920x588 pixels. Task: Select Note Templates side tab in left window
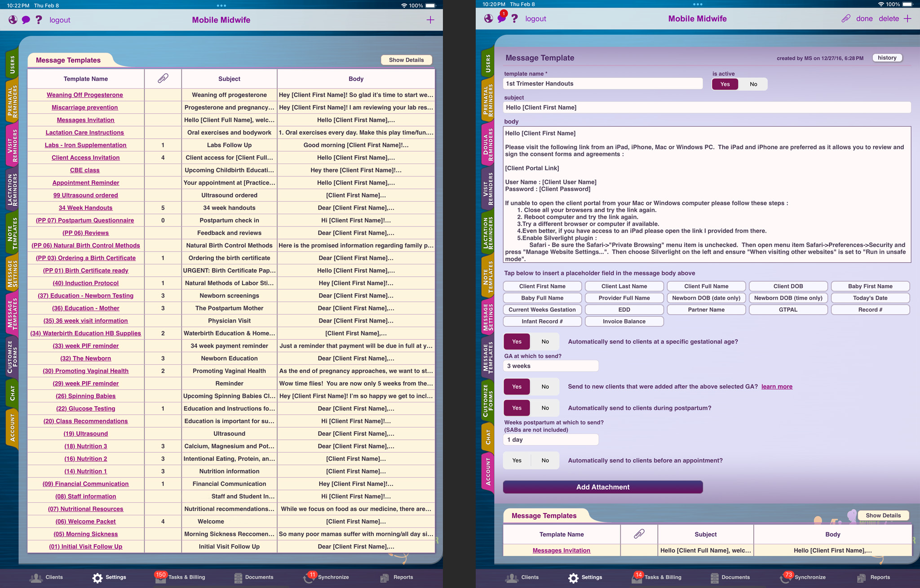12,233
